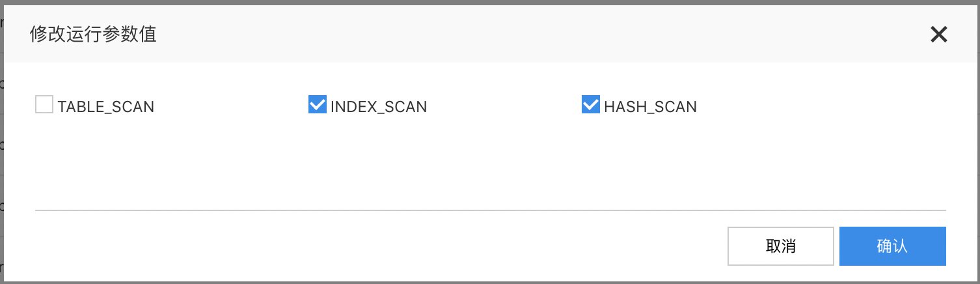Close the dialog with the X icon
The image size is (980, 284).
click(938, 35)
